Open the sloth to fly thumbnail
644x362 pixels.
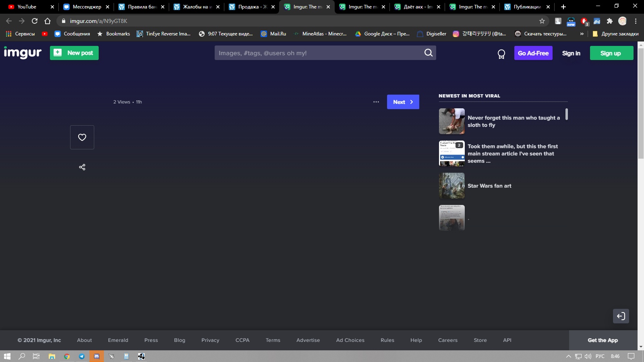(451, 121)
